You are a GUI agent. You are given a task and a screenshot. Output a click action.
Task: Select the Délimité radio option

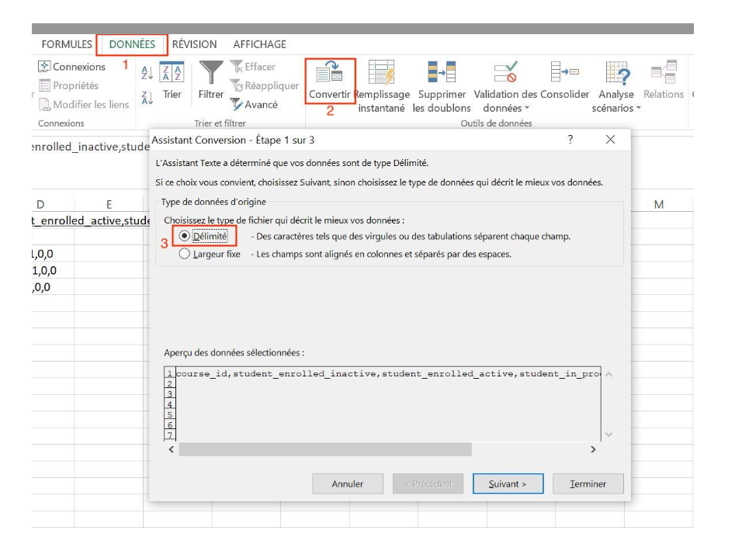pyautogui.click(x=184, y=236)
